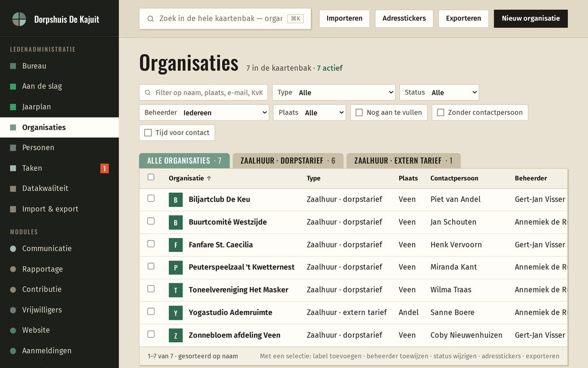Open Datakwaliteit in the sidebar
Image resolution: width=588 pixels, height=368 pixels.
[59, 188]
